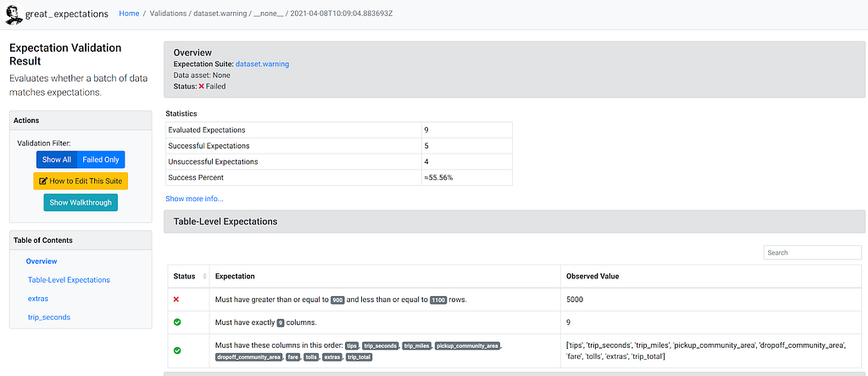The image size is (868, 376).
Task: Click the Table of Contents panel header
Action: 81,240
